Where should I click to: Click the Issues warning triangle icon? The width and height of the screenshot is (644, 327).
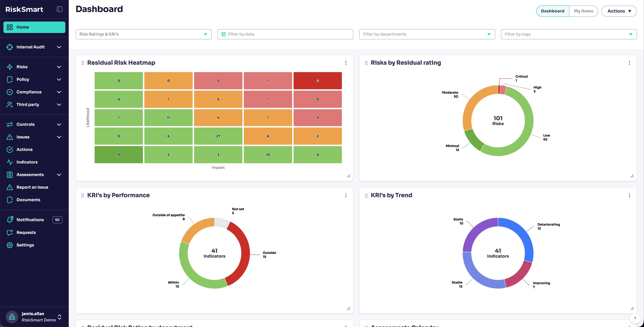[x=10, y=137]
